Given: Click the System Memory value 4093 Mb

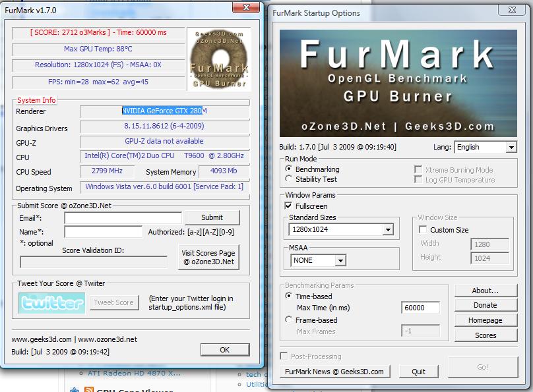Looking at the screenshot, I should [x=224, y=171].
